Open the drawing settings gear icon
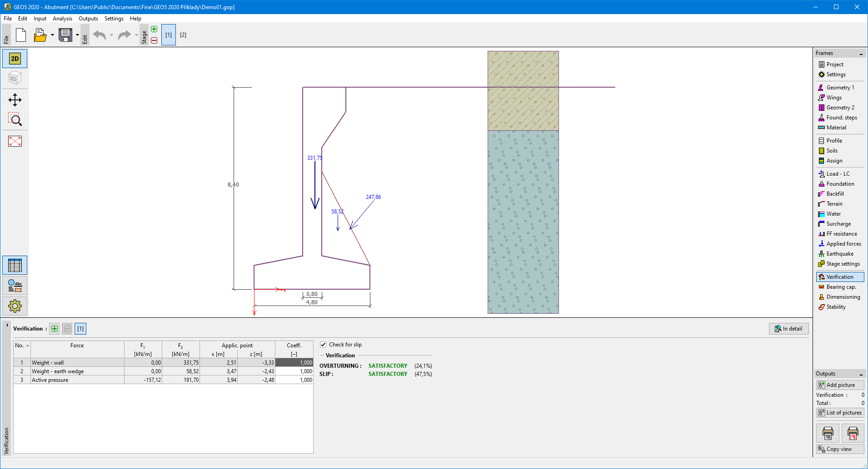868x469 pixels. pos(15,306)
